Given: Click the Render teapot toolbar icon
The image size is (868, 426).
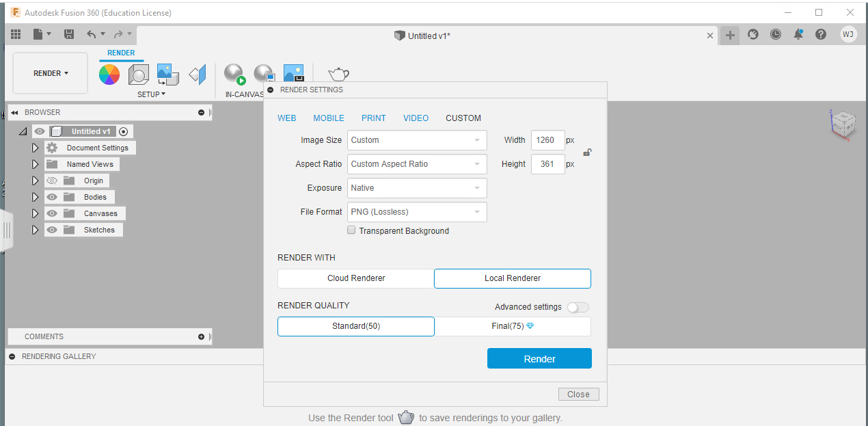Looking at the screenshot, I should point(338,73).
